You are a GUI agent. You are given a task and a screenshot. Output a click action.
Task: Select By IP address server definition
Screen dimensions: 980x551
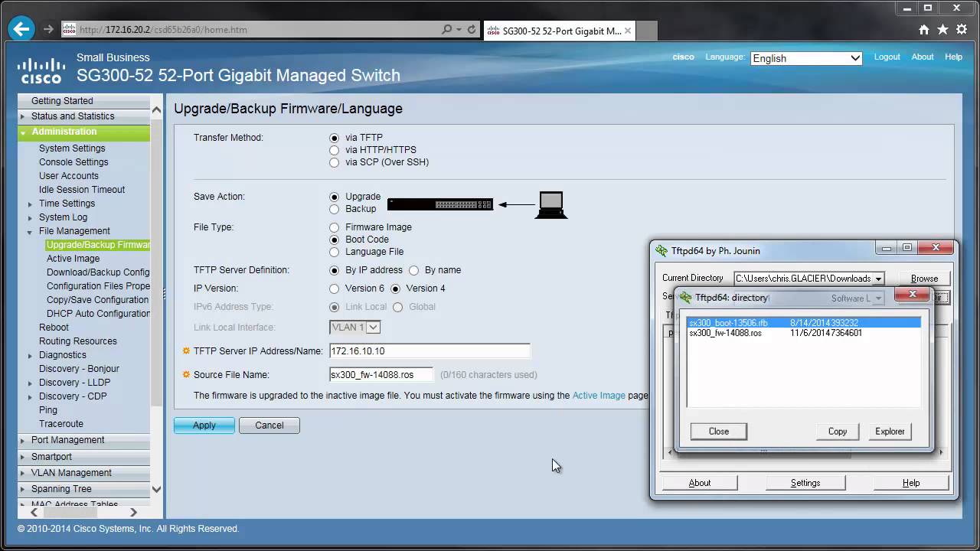pyautogui.click(x=334, y=271)
